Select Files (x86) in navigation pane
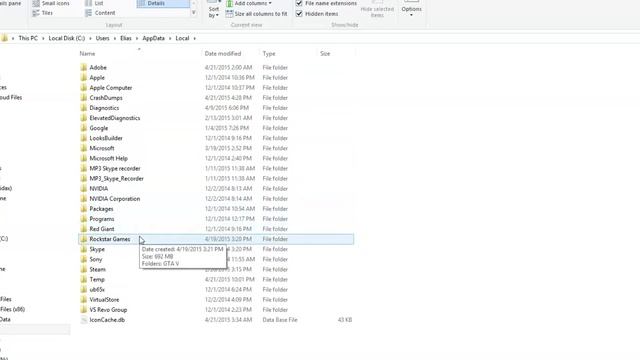Image resolution: width=640 pixels, height=360 pixels. click(x=12, y=309)
